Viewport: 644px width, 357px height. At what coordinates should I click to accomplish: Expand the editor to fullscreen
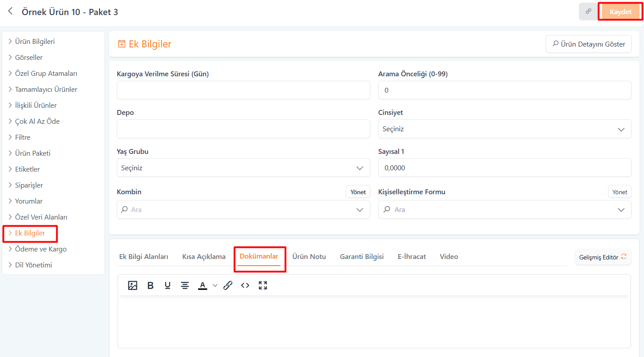263,286
